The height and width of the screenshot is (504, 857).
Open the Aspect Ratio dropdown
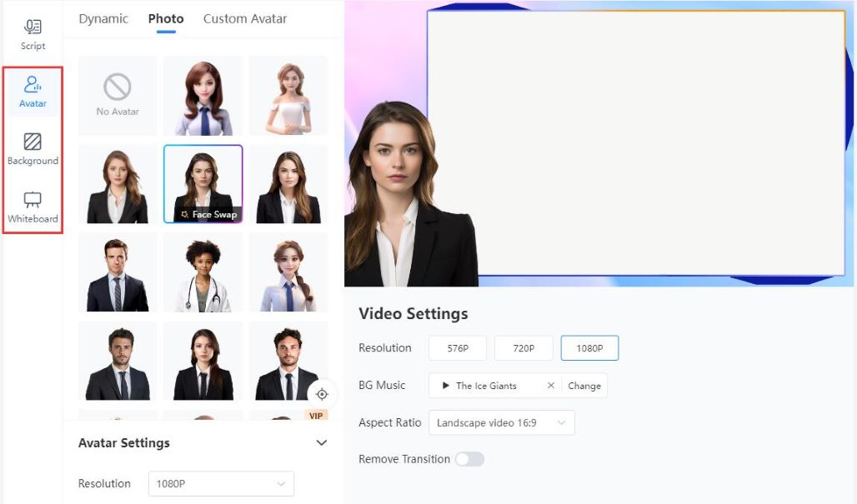pyautogui.click(x=500, y=422)
